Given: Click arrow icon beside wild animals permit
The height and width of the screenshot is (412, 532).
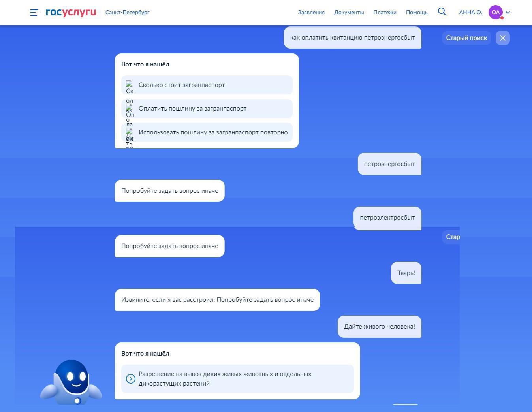Looking at the screenshot, I should [x=130, y=379].
